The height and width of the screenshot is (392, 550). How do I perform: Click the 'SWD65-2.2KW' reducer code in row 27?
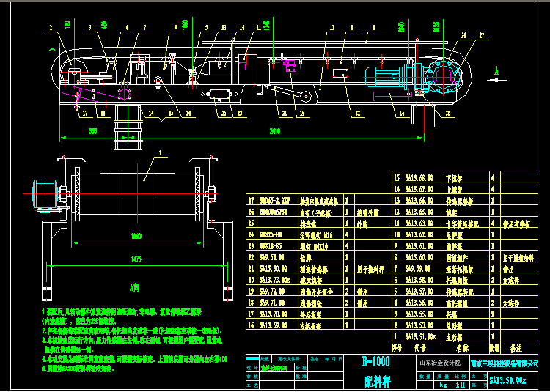pos(275,201)
